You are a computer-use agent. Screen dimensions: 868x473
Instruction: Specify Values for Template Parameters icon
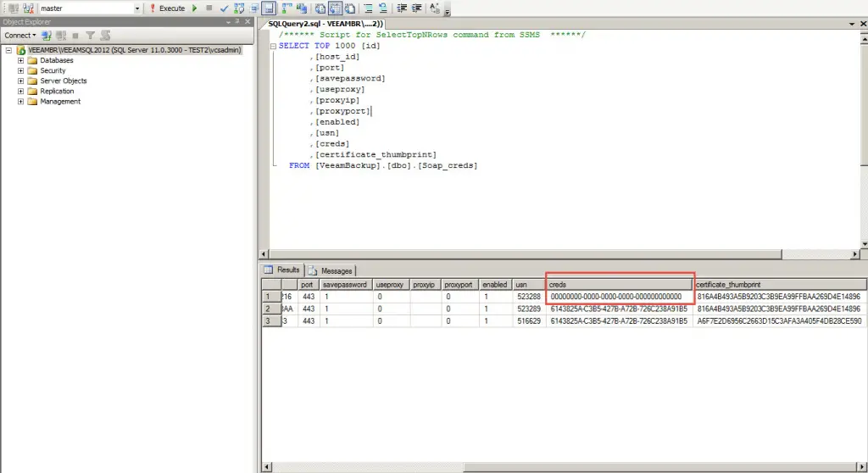click(x=435, y=8)
